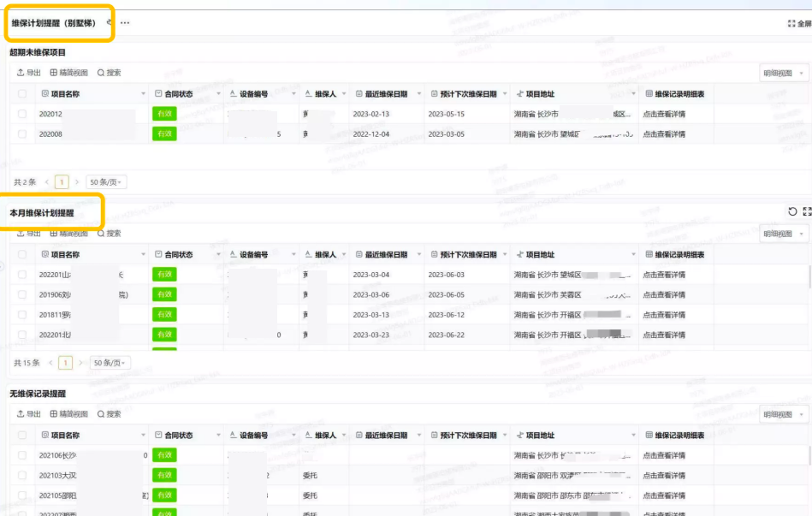812x516 pixels.
Task: Open the 设备编号 column arrow in 本月维保计划提醒
Action: tap(293, 254)
